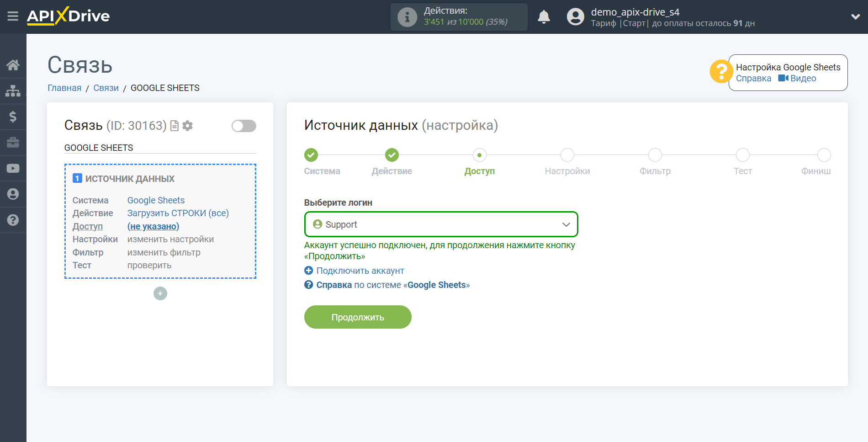Viewport: 868px width, 442px height.
Task: Click the ApiX-Drive logo
Action: 68,16
